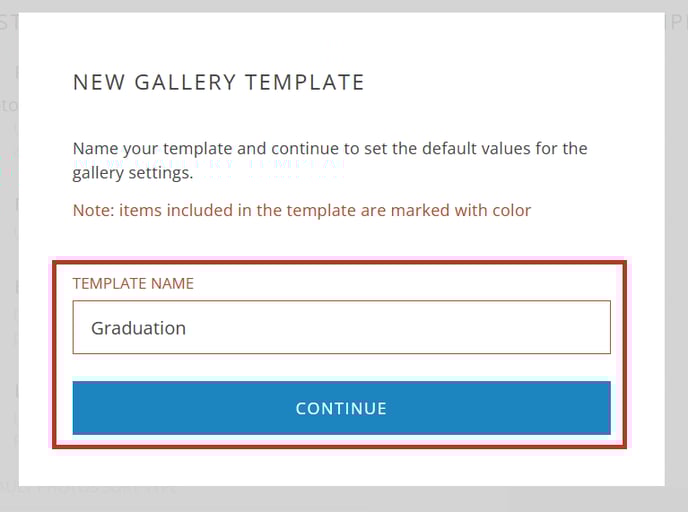Dismiss the dialog via the dimmed backdrop on the left
The width and height of the screenshot is (688, 512).
[x=9, y=263]
